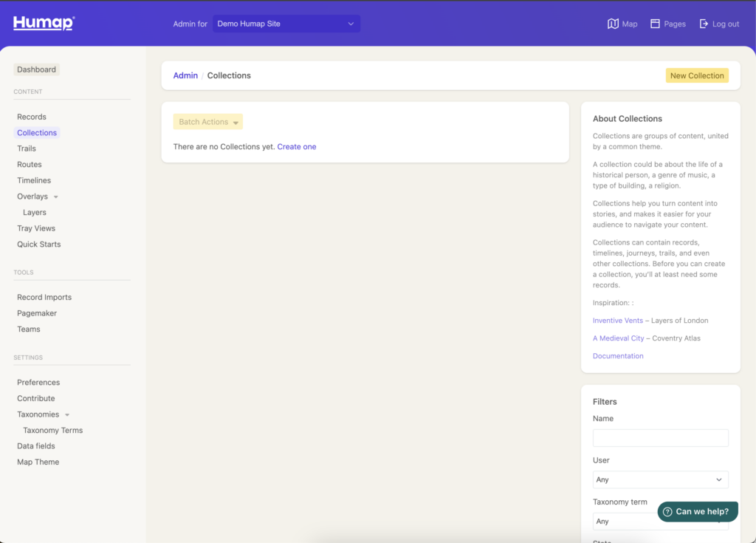Open Dashboard from the sidebar
The width and height of the screenshot is (756, 543).
[36, 69]
